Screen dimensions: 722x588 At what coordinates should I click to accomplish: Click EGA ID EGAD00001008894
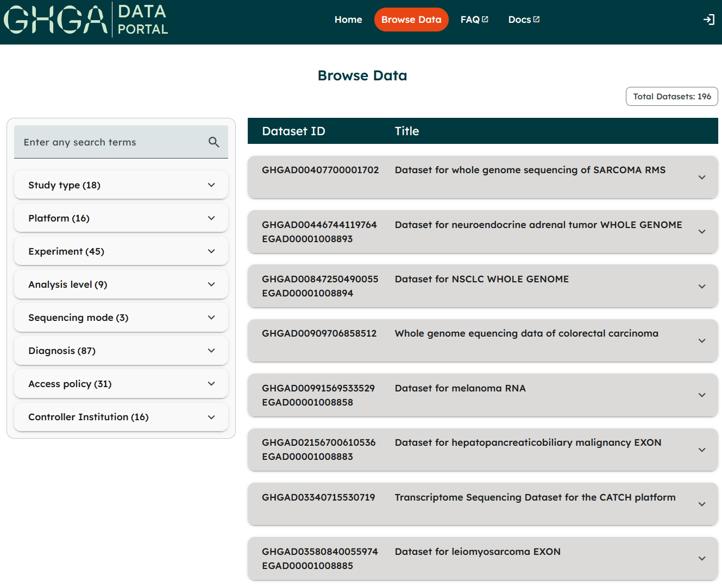[307, 293]
